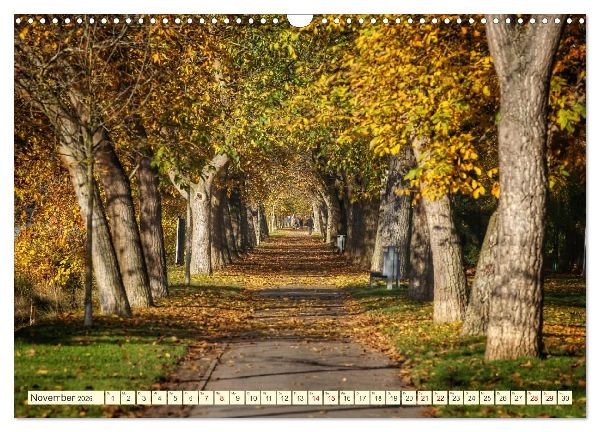The image size is (600, 432).
Task: Select date cell 15
Action: pos(331,398)
